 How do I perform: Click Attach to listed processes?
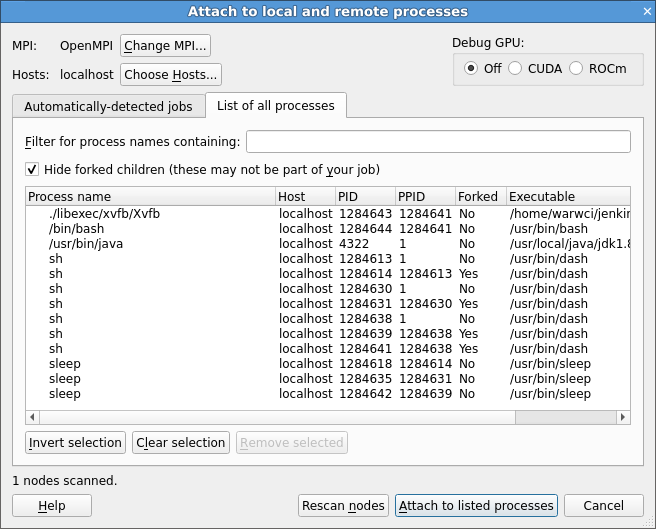tap(476, 506)
